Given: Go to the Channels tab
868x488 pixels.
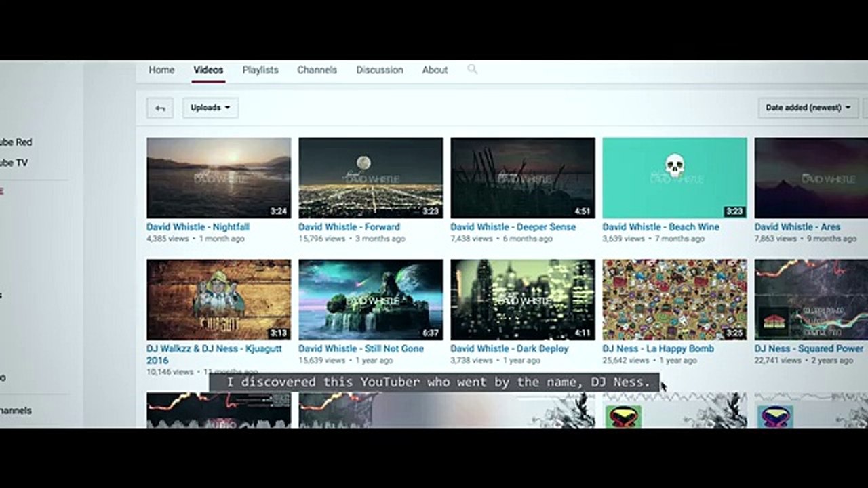Looking at the screenshot, I should (x=317, y=70).
